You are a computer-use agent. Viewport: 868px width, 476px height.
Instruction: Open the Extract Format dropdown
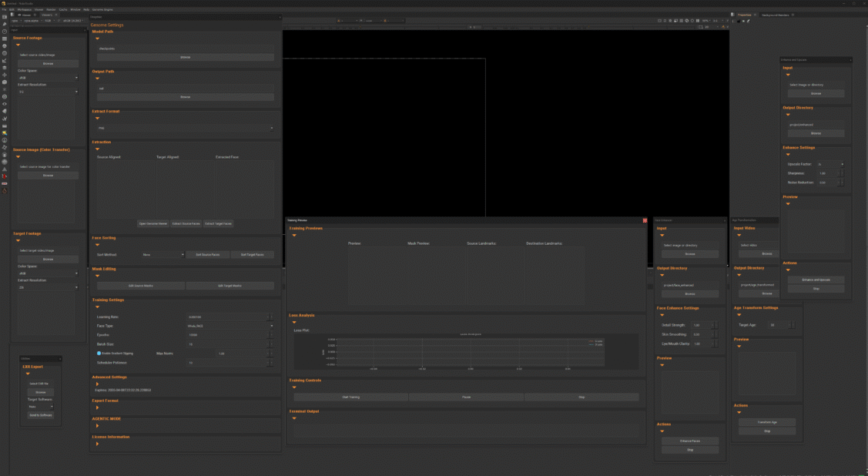coord(184,128)
